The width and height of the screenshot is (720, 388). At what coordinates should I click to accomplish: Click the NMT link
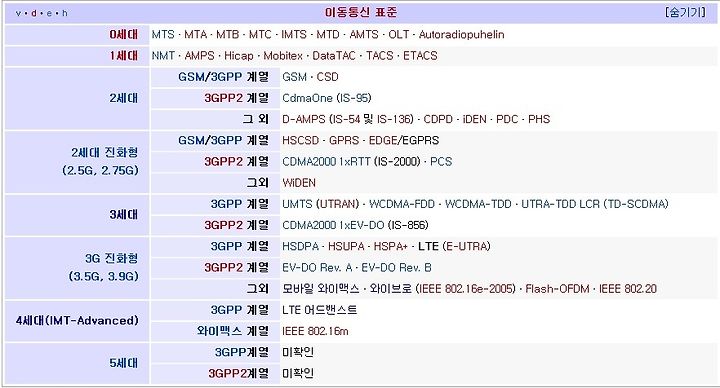163,56
